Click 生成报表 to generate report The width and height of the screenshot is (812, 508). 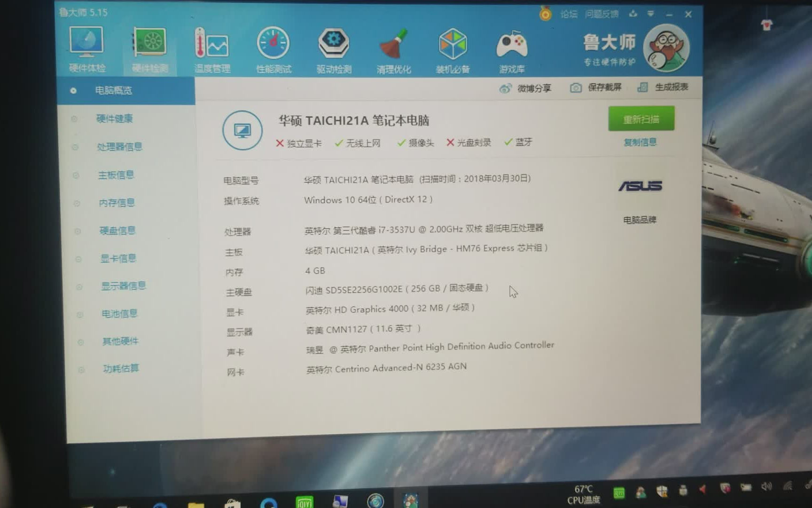663,87
